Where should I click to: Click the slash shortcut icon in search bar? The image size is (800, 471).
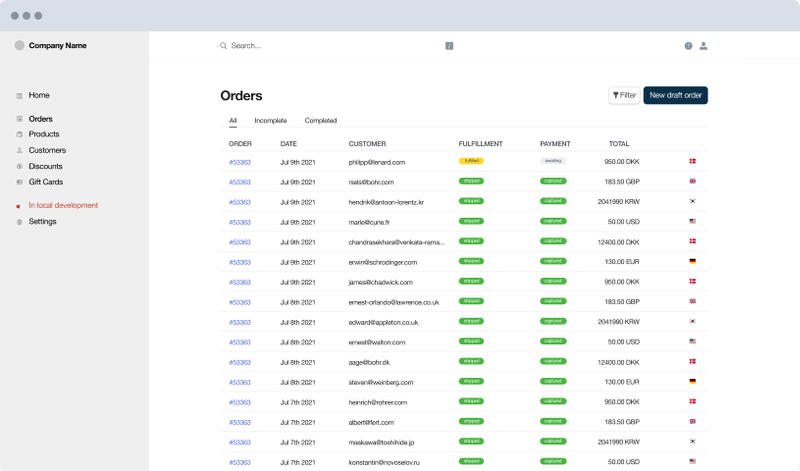449,46
